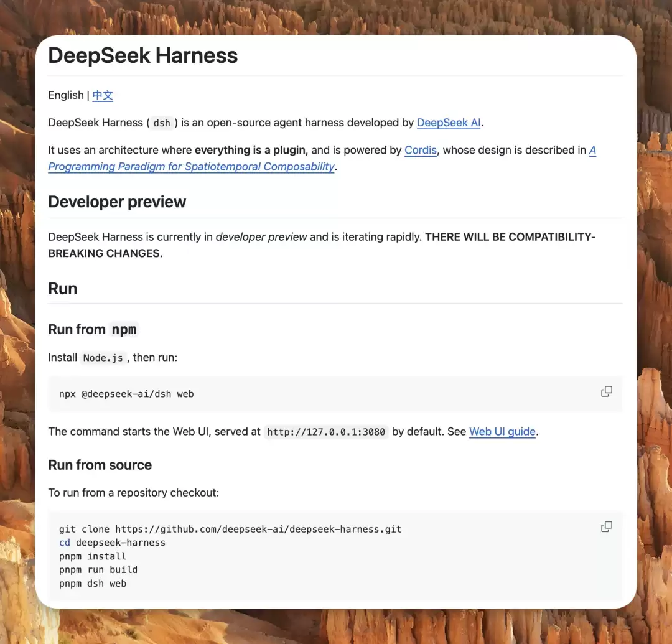Click the npx @deepseek-ai/dsh web command text
The width and height of the screenshot is (672, 644).
point(126,394)
